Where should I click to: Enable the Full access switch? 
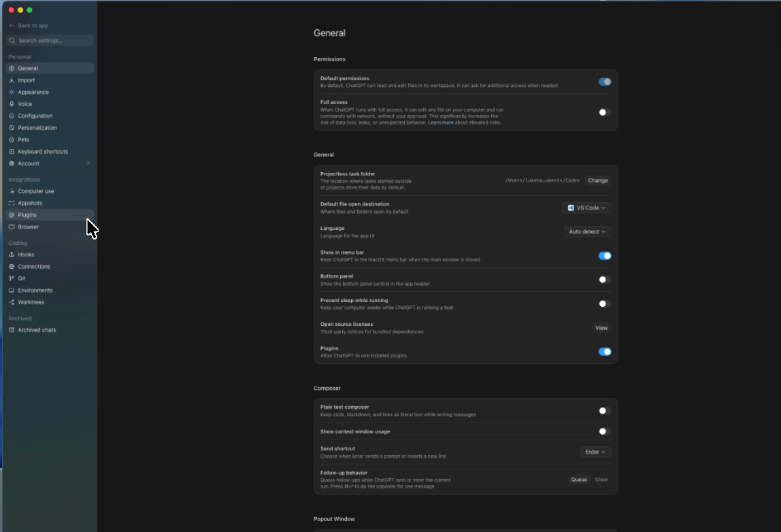605,112
